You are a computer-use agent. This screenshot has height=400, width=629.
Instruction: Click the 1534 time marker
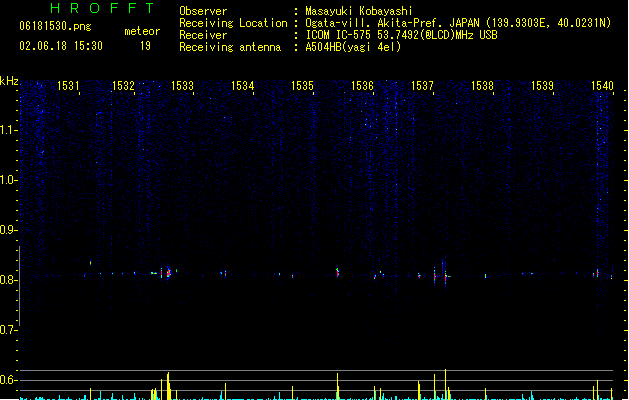pos(243,86)
